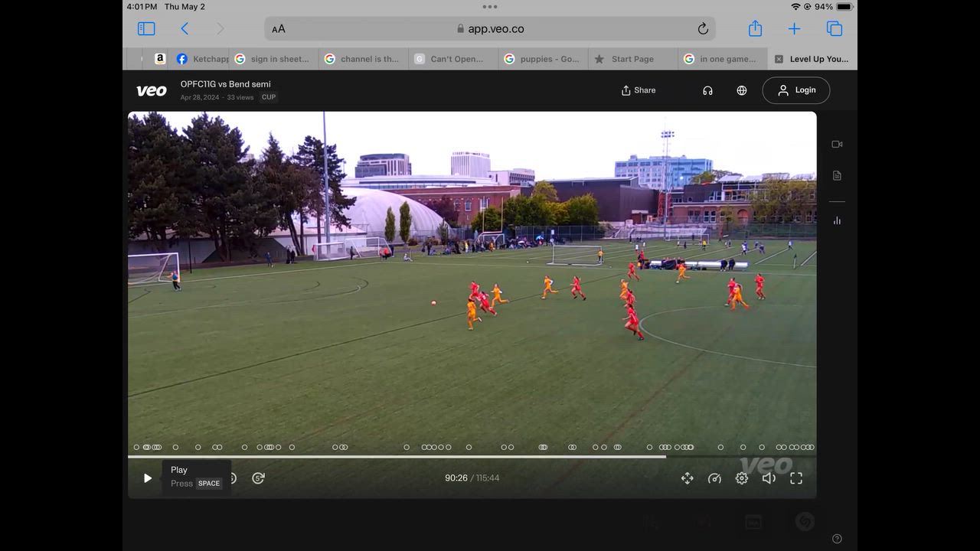The width and height of the screenshot is (980, 551).
Task: Toggle the Safari sidebar
Action: click(x=146, y=29)
